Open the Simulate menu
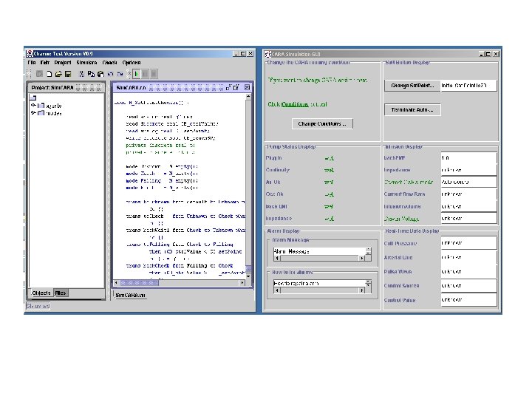 pos(86,63)
